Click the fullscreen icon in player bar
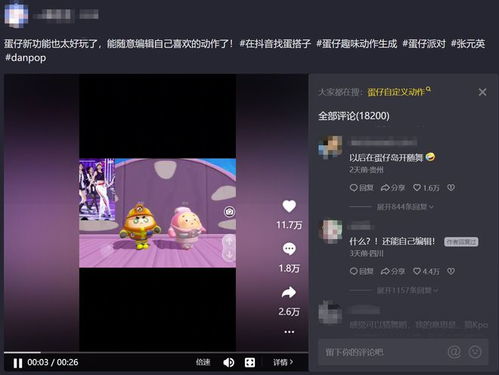 [250, 362]
